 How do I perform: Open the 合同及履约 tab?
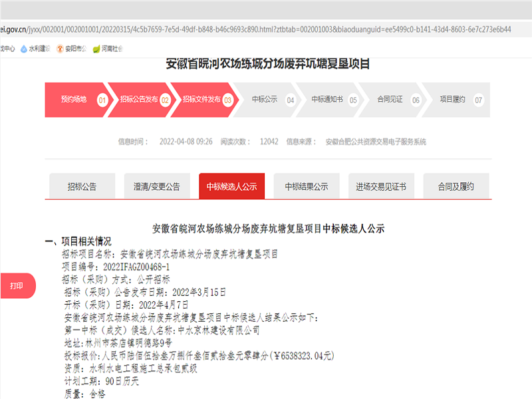coord(456,187)
